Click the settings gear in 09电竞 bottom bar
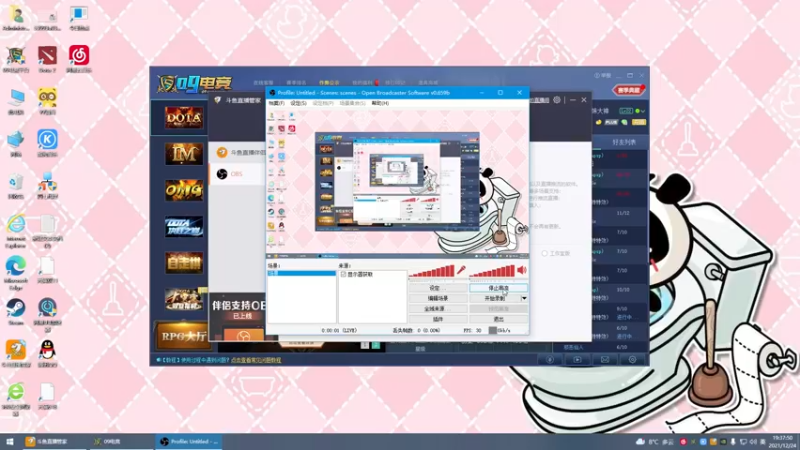This screenshot has height=450, width=800. point(632,360)
